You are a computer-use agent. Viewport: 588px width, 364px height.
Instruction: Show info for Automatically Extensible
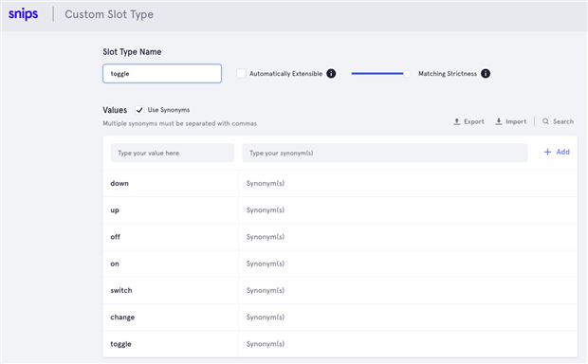pyautogui.click(x=331, y=74)
